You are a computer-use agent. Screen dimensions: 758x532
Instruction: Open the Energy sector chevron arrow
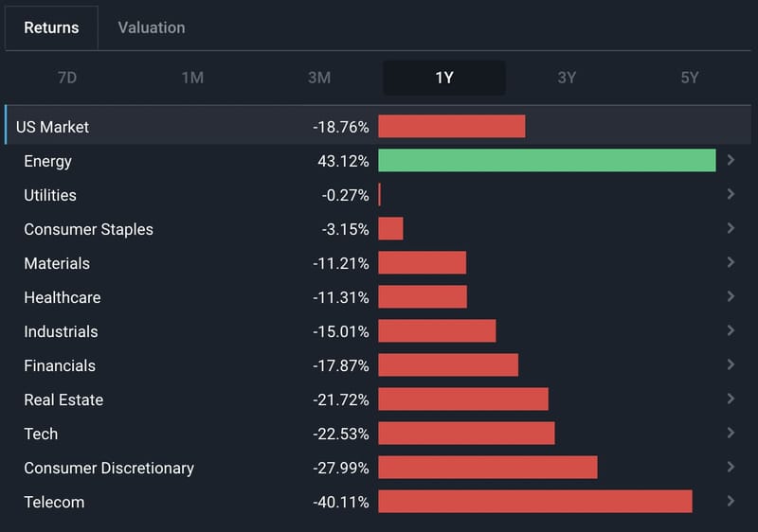[x=731, y=160]
